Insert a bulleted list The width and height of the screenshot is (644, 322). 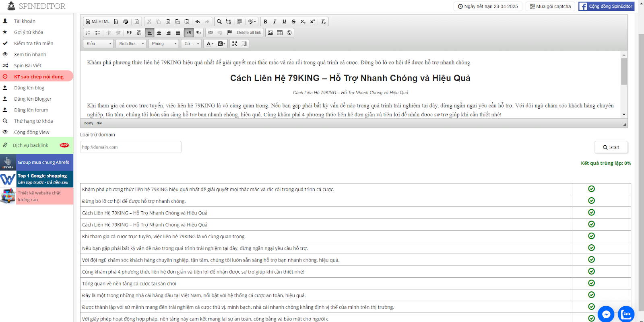click(97, 33)
